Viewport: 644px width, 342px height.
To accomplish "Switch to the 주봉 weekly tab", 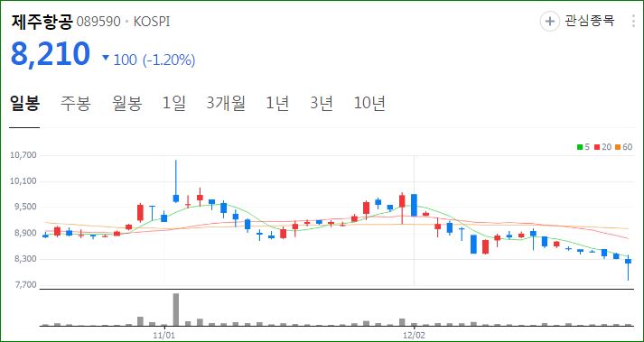I will 76,104.
